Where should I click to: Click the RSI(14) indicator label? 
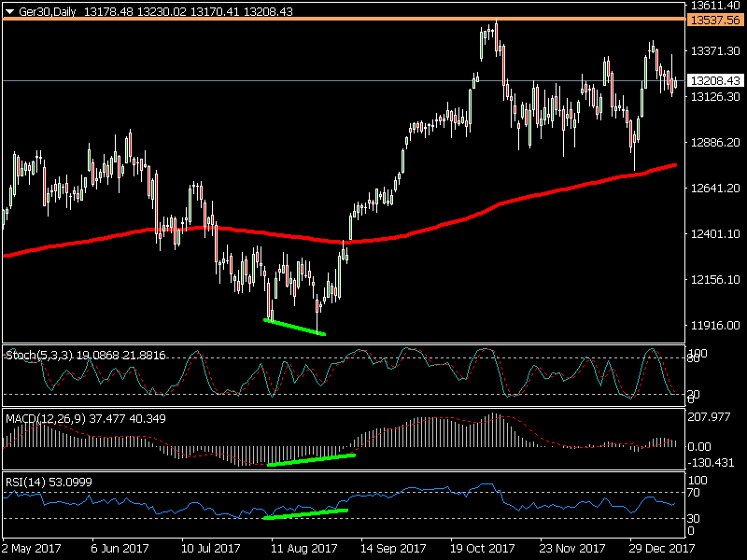click(x=25, y=482)
